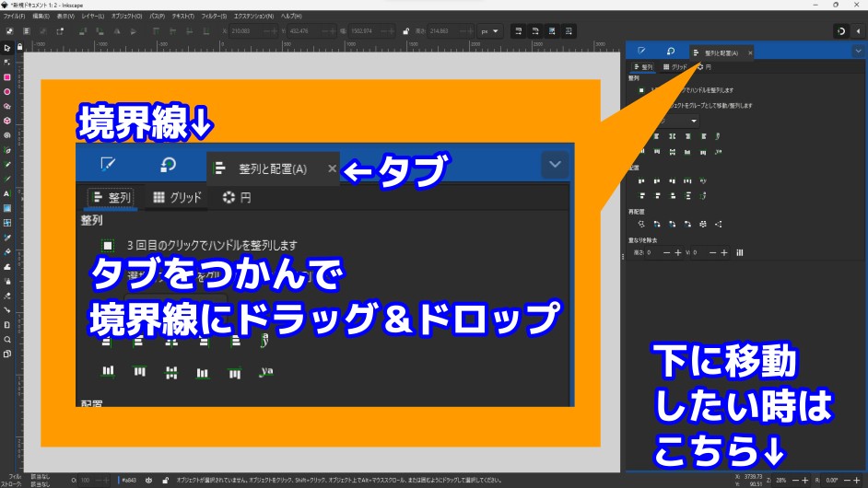Open the Relative-to dropdown in the dock
Screen dimensions: 868x488
(x=677, y=121)
